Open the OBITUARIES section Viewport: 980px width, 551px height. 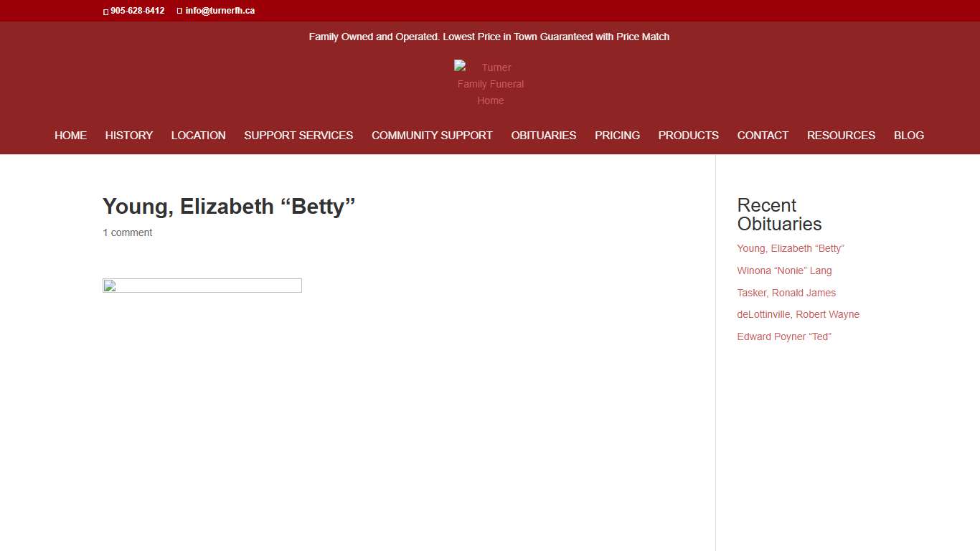(x=543, y=135)
